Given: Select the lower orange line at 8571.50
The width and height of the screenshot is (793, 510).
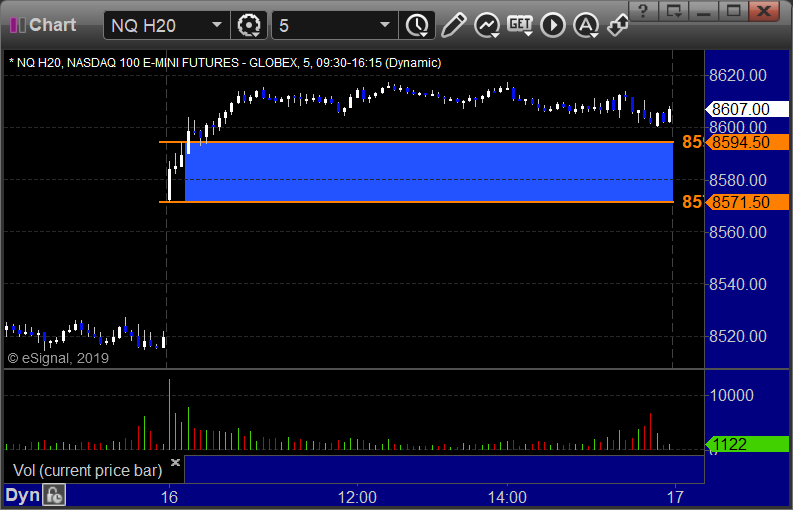Looking at the screenshot, I should tap(416, 202).
